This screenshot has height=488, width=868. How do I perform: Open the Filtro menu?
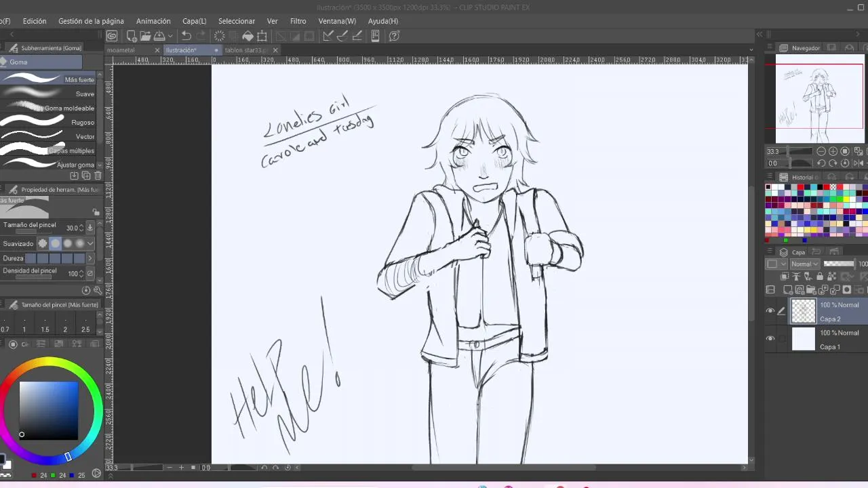(298, 21)
